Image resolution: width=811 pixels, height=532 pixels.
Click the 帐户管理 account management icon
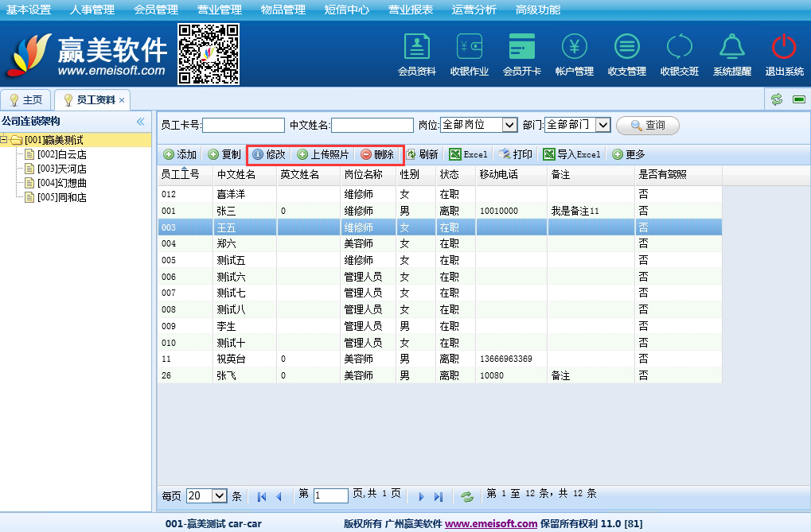574,48
